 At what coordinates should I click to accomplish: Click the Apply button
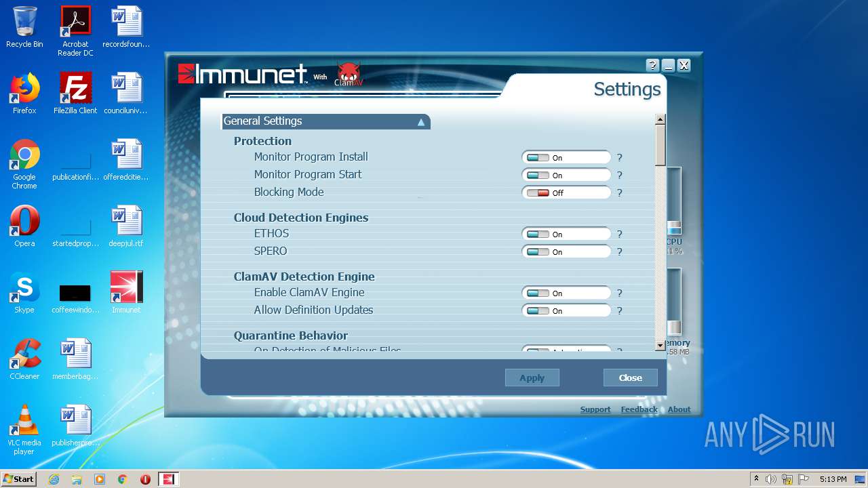click(x=532, y=378)
